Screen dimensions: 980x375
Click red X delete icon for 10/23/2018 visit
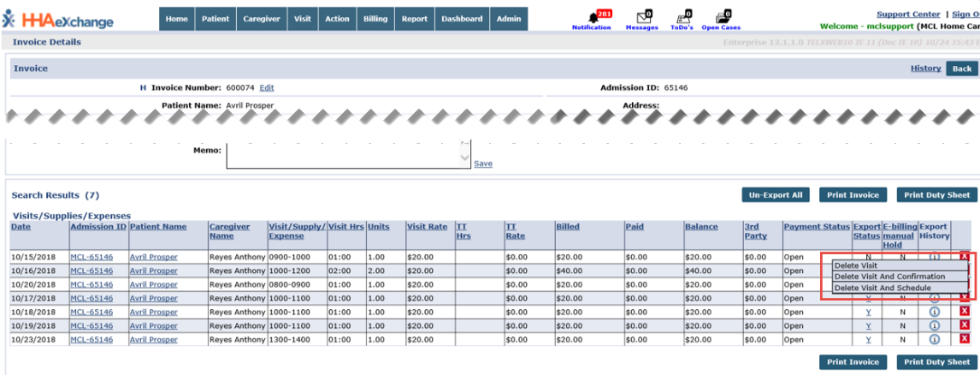click(965, 340)
